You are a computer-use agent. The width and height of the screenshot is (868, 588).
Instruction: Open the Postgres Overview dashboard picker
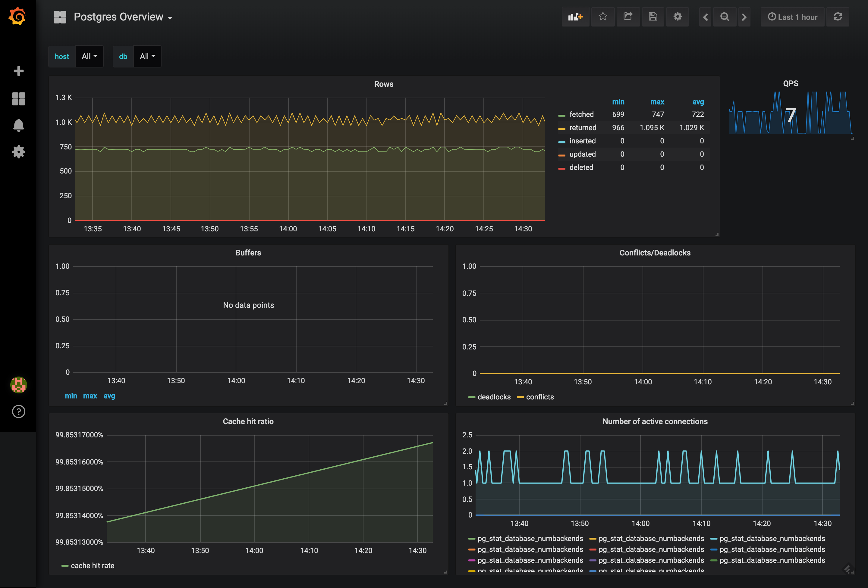tap(122, 17)
